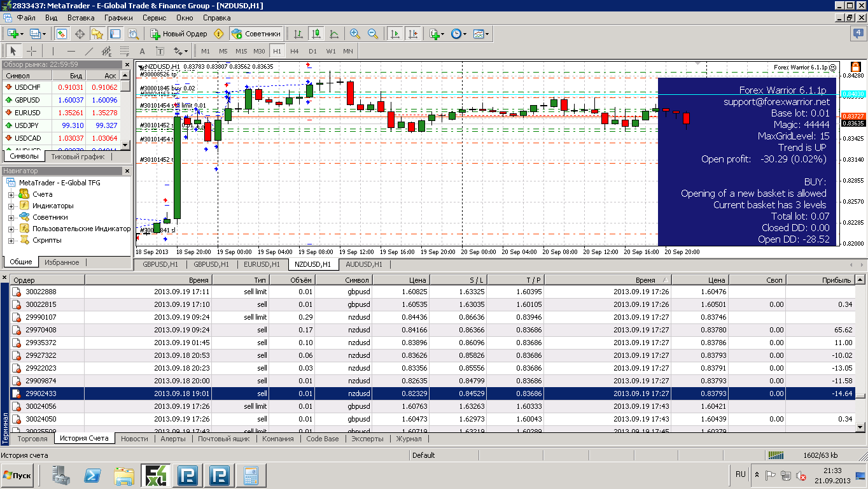The height and width of the screenshot is (489, 868).
Task: Toggle the Navigator folder-star icon
Action: click(97, 34)
